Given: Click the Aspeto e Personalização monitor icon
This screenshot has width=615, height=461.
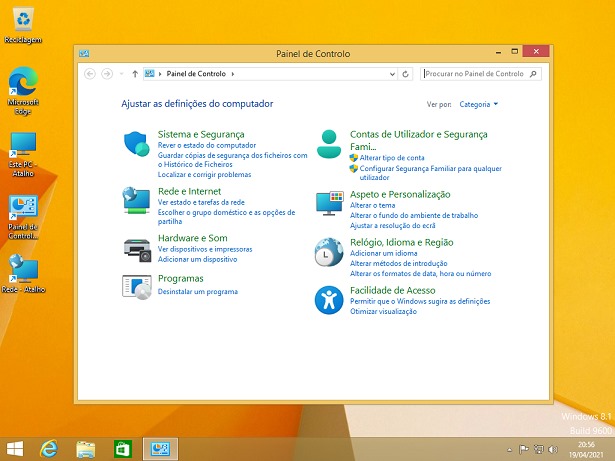Looking at the screenshot, I should (x=330, y=203).
